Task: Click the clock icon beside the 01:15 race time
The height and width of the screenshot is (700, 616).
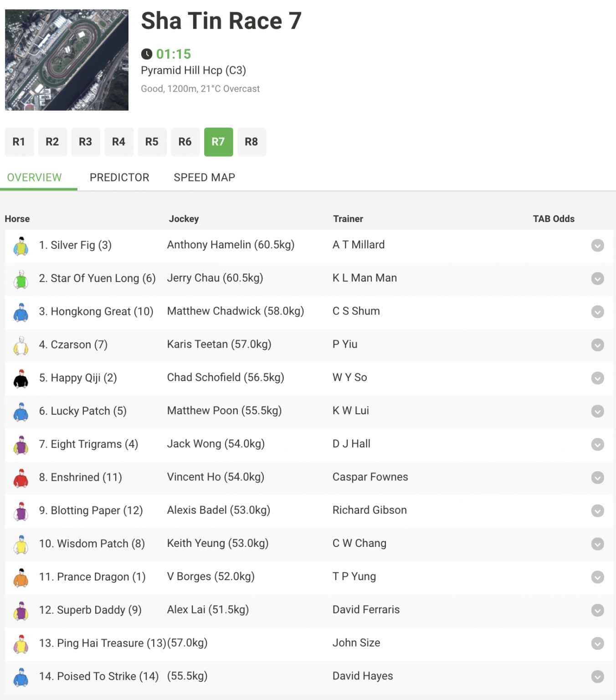Action: [x=147, y=54]
